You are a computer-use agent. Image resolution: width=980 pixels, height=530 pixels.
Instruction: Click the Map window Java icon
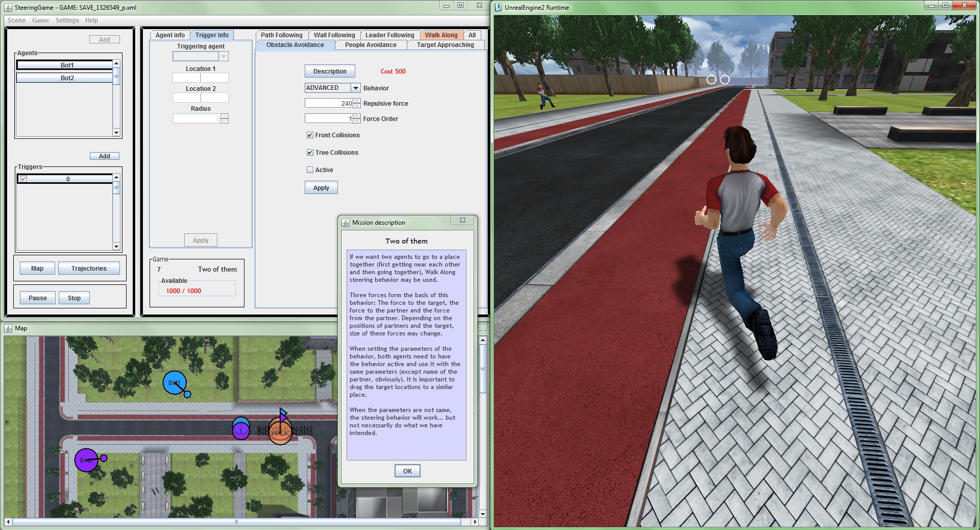click(9, 328)
